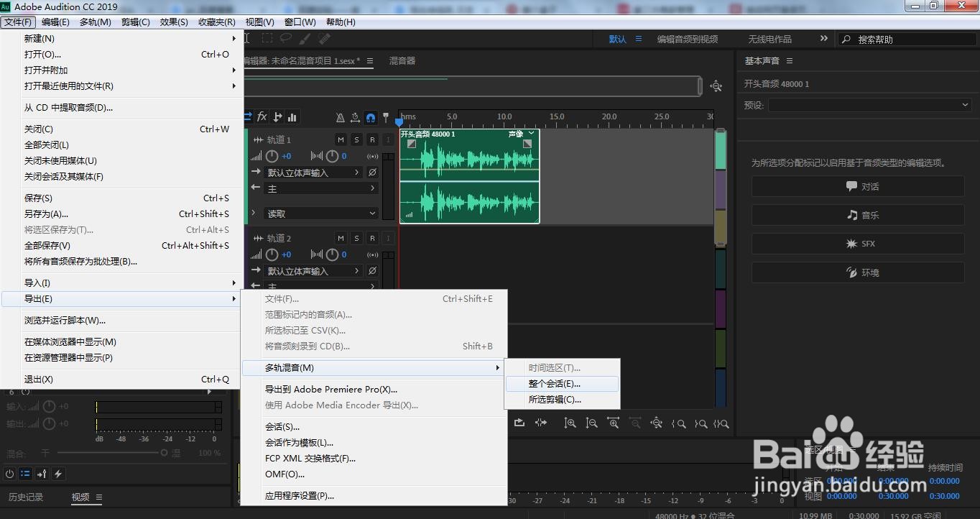Open Track 1 output 主 dropdown

pos(321,188)
